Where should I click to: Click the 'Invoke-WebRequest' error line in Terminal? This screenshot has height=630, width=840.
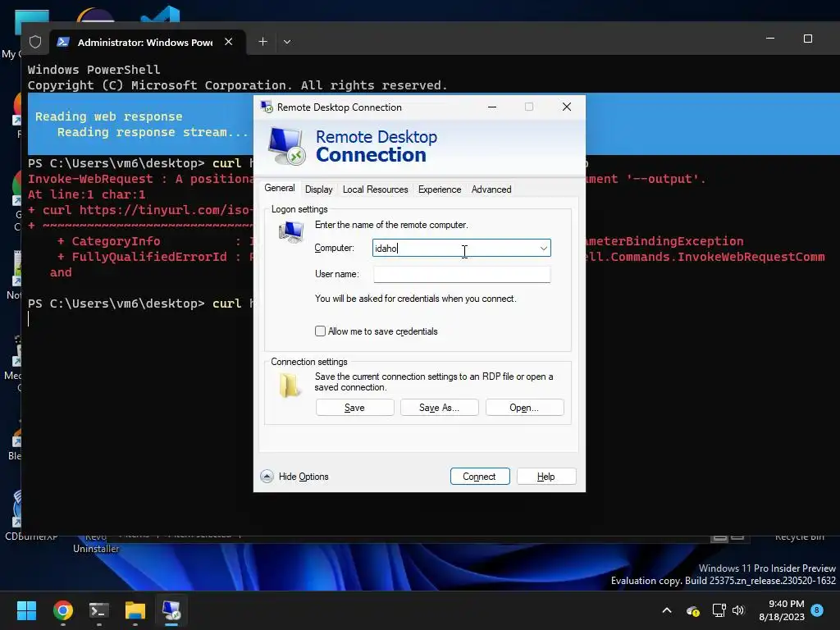click(x=140, y=179)
